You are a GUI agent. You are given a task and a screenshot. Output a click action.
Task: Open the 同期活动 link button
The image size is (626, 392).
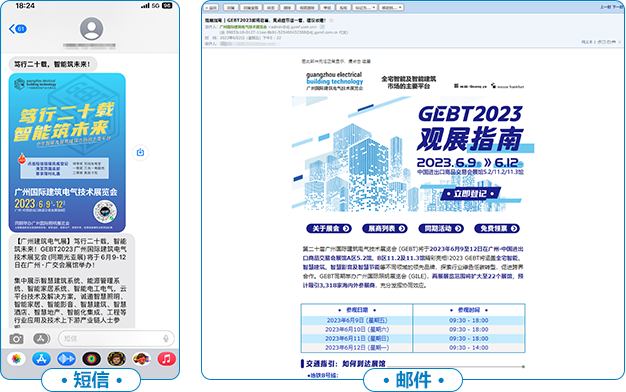pos(441,228)
